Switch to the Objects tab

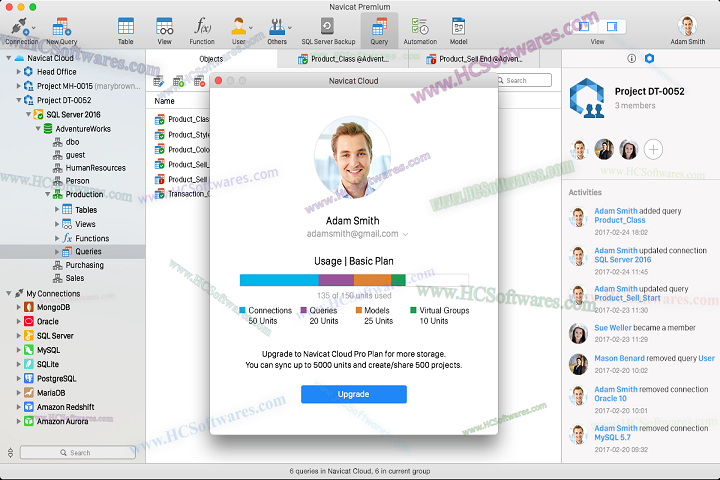tap(211, 59)
